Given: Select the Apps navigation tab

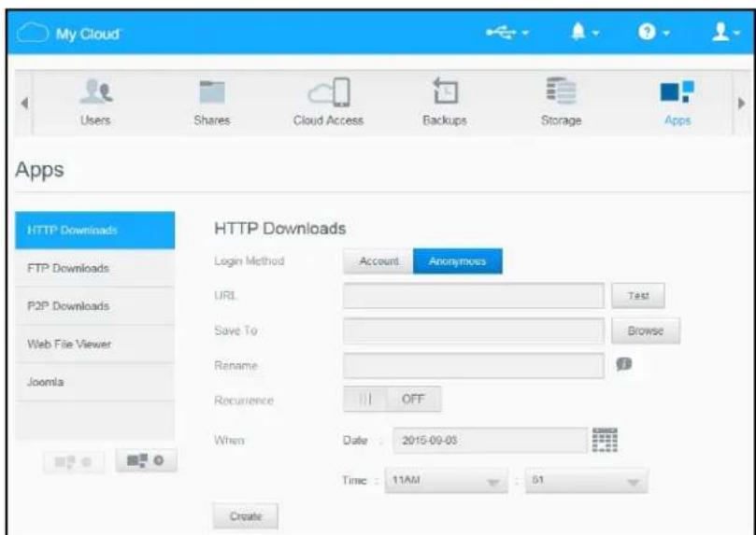Looking at the screenshot, I should pyautogui.click(x=678, y=102).
